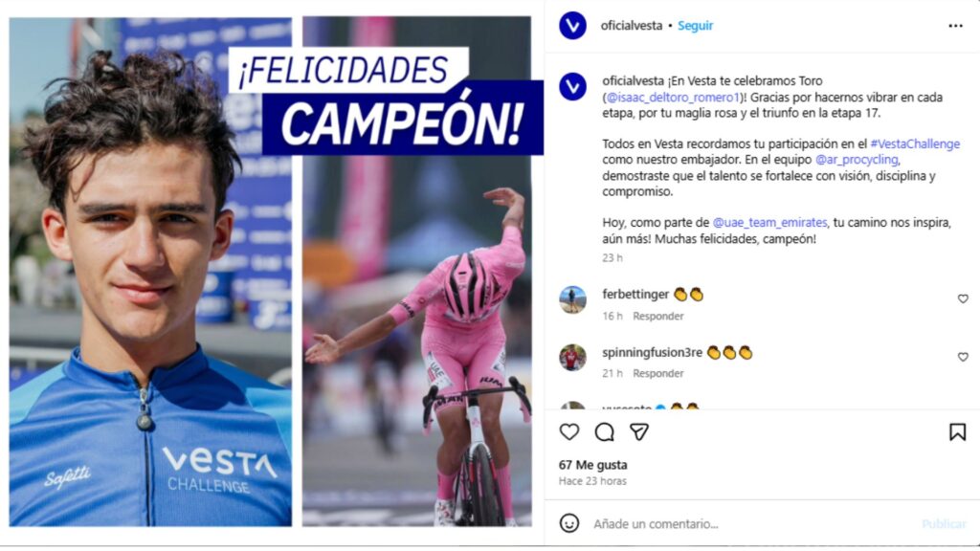
Task: Focus the 'Añade un comentario' input field
Action: [x=750, y=523]
